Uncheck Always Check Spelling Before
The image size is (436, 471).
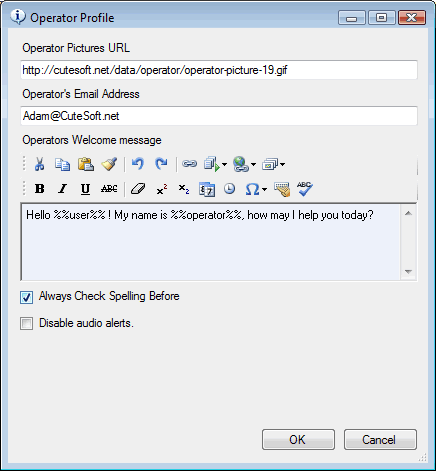point(26,297)
